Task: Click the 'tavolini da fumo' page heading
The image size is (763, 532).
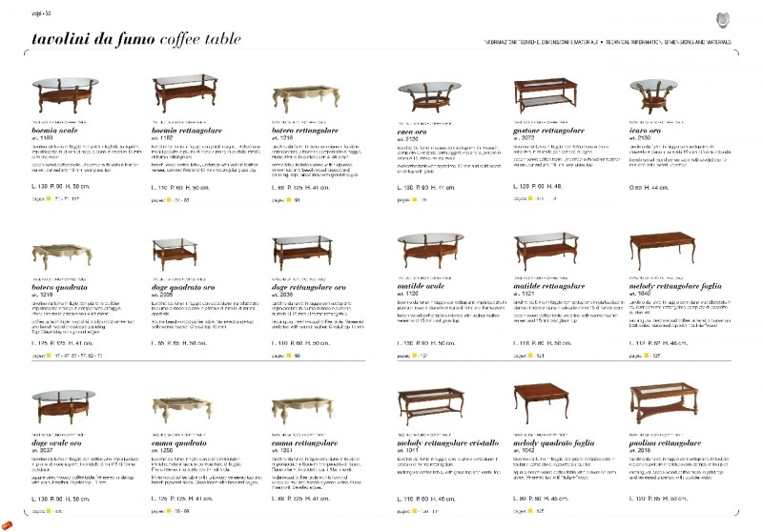Action: tap(93, 39)
